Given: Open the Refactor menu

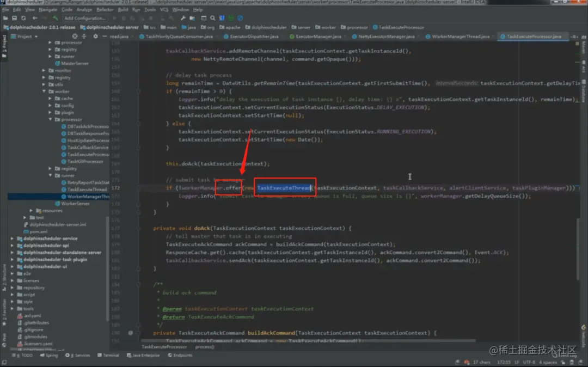Looking at the screenshot, I should click(105, 9).
